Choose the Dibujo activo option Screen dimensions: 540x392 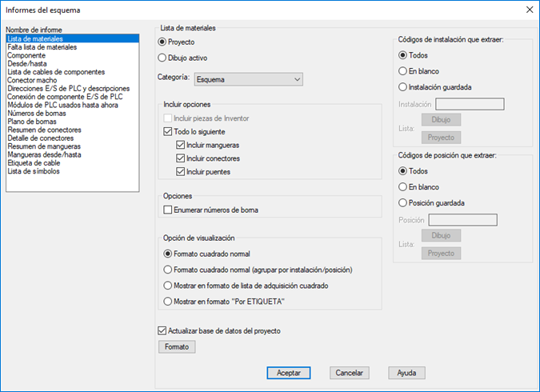pos(163,58)
